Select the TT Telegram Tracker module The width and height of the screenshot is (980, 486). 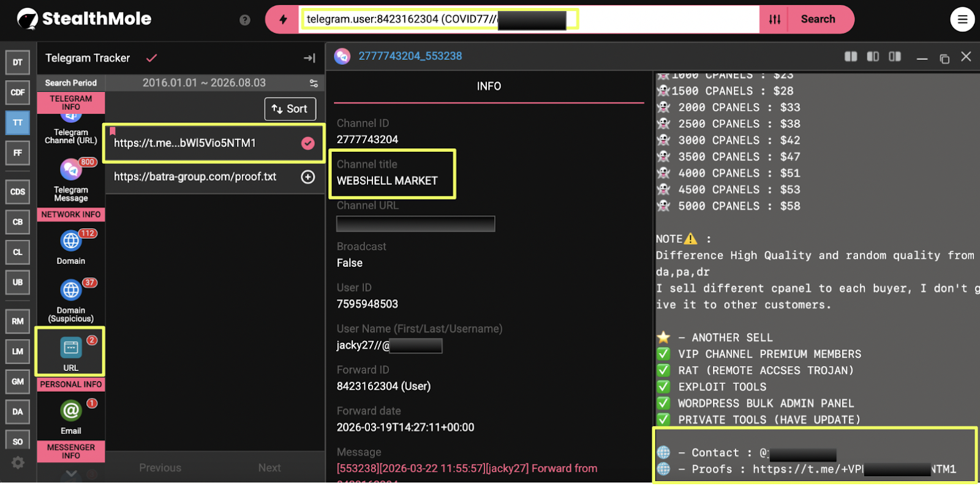(x=18, y=122)
